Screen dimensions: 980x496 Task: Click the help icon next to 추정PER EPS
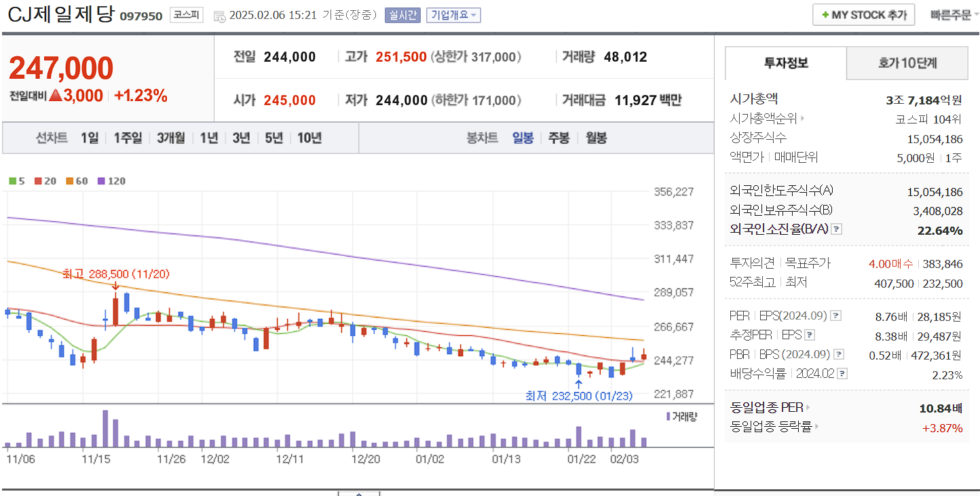click(x=809, y=335)
